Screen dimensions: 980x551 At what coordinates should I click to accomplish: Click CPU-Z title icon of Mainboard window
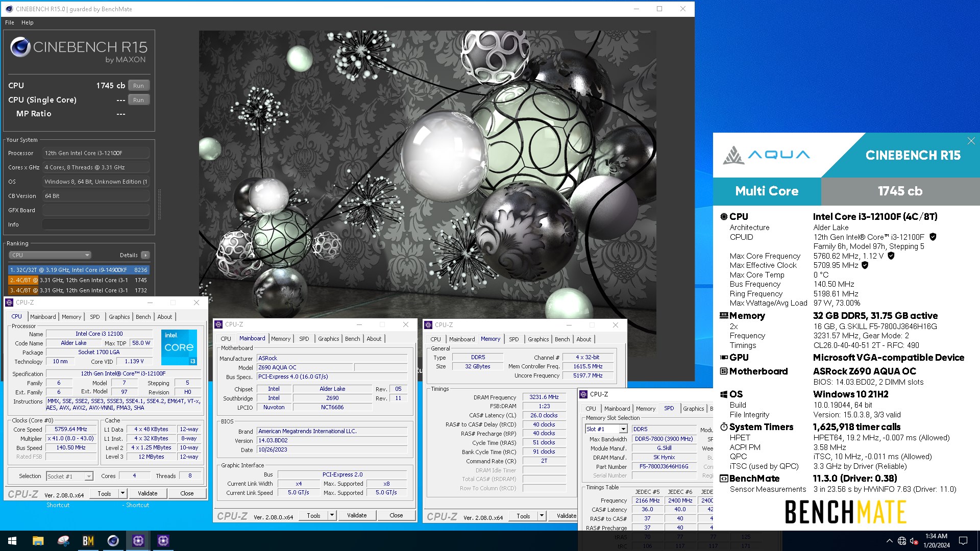pyautogui.click(x=219, y=324)
